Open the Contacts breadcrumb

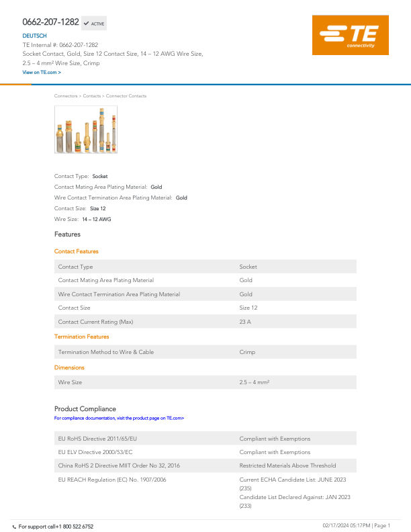tap(92, 96)
